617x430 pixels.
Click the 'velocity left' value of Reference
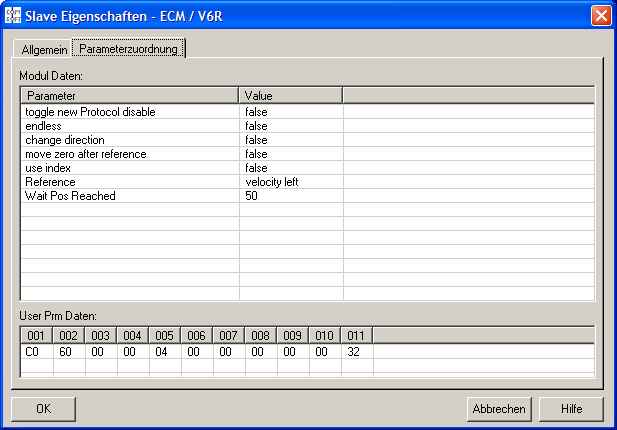pos(272,182)
